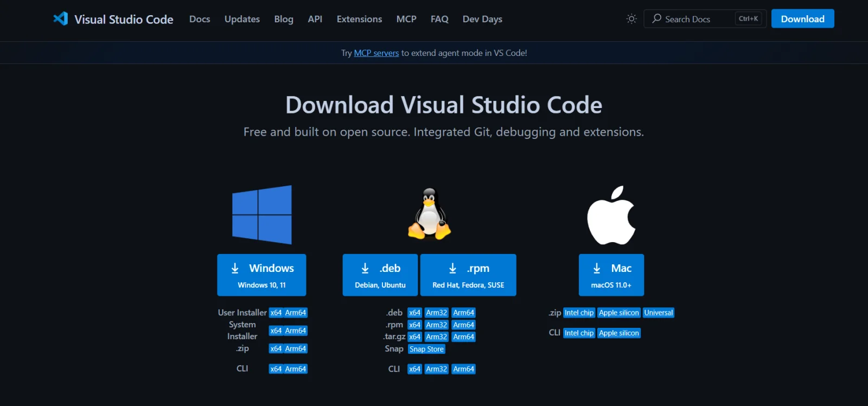Select Linux .rpm x64 link
The image size is (868, 406).
click(415, 325)
